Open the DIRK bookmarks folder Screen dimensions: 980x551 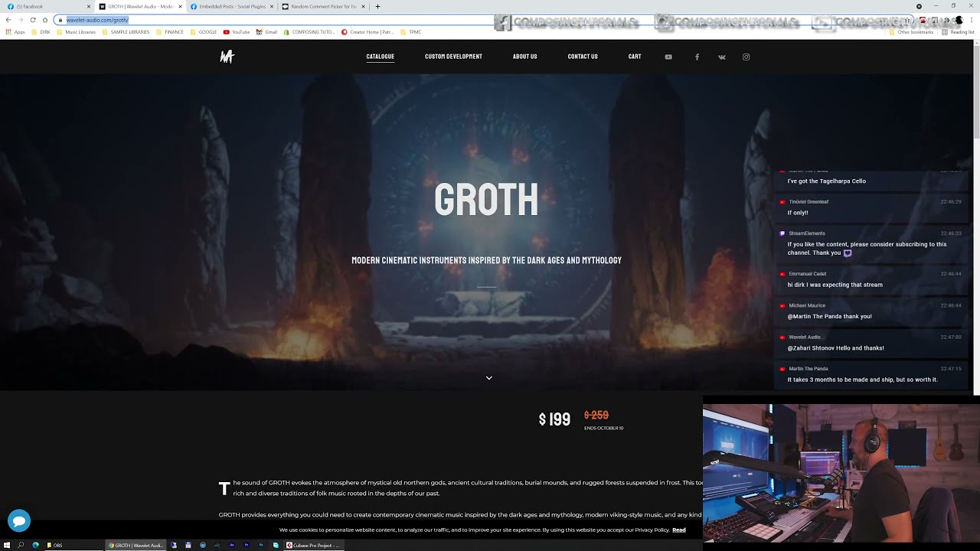[41, 32]
